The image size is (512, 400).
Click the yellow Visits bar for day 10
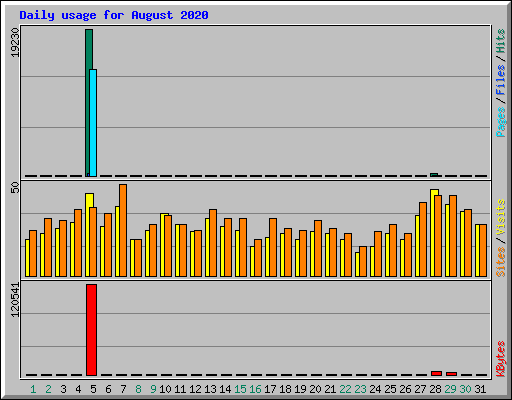pos(163,245)
